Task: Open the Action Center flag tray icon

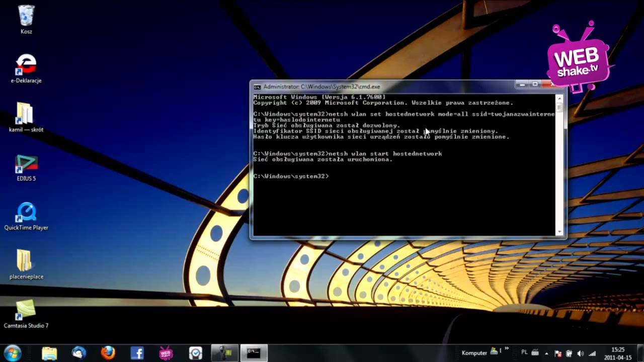Action: point(558,353)
